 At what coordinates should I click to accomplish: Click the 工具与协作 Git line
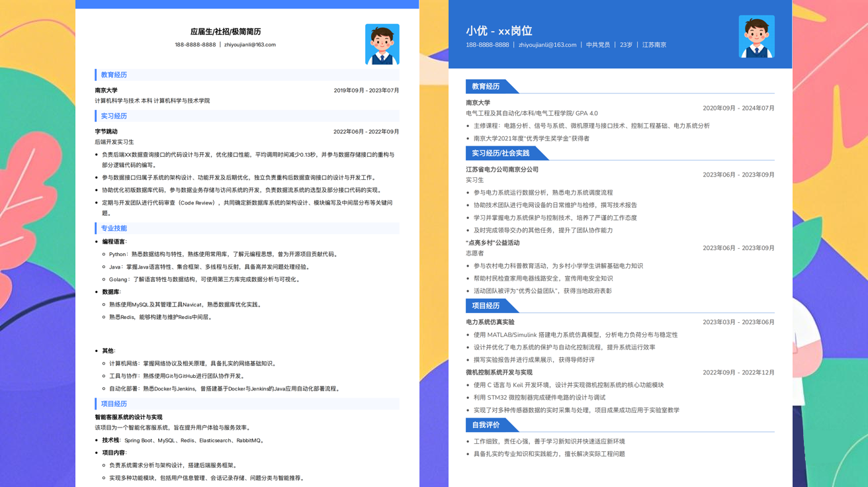(177, 376)
